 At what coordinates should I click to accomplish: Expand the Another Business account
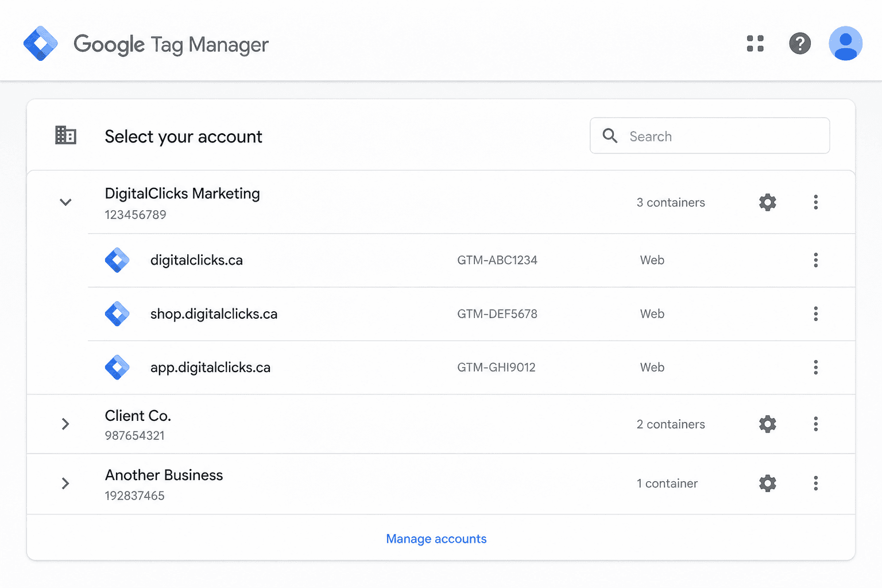point(65,483)
